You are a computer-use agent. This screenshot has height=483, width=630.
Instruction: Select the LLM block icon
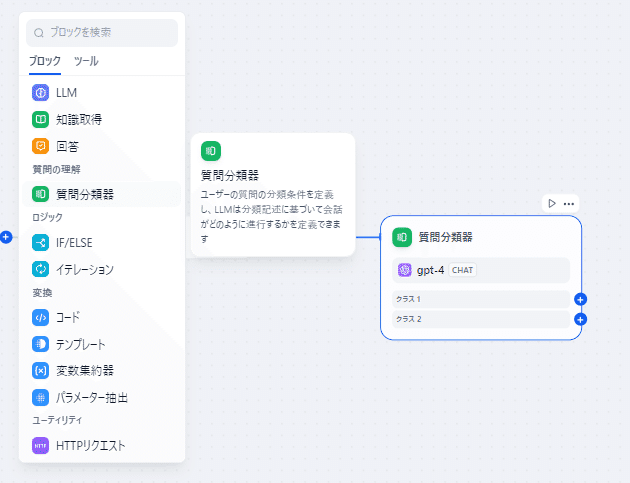(x=41, y=93)
